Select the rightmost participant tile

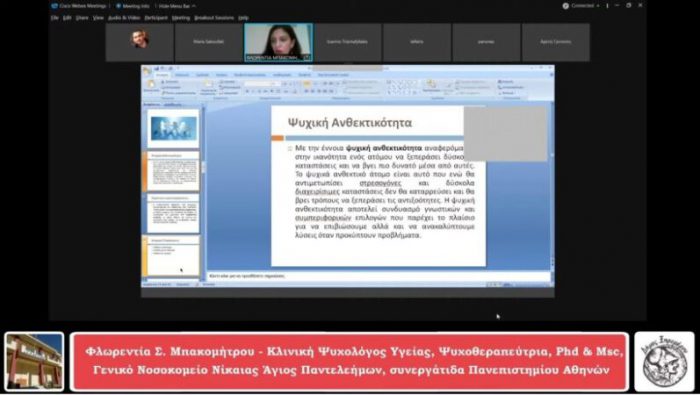tap(555, 42)
